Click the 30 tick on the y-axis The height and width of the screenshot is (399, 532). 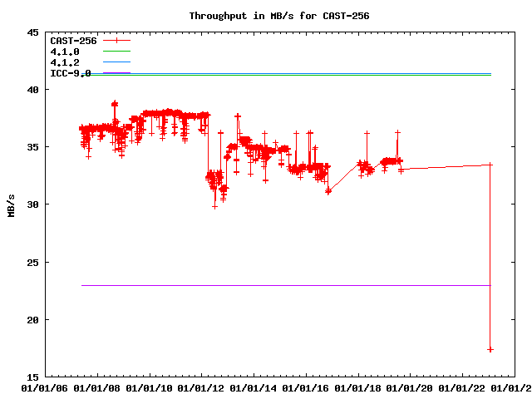point(32,204)
